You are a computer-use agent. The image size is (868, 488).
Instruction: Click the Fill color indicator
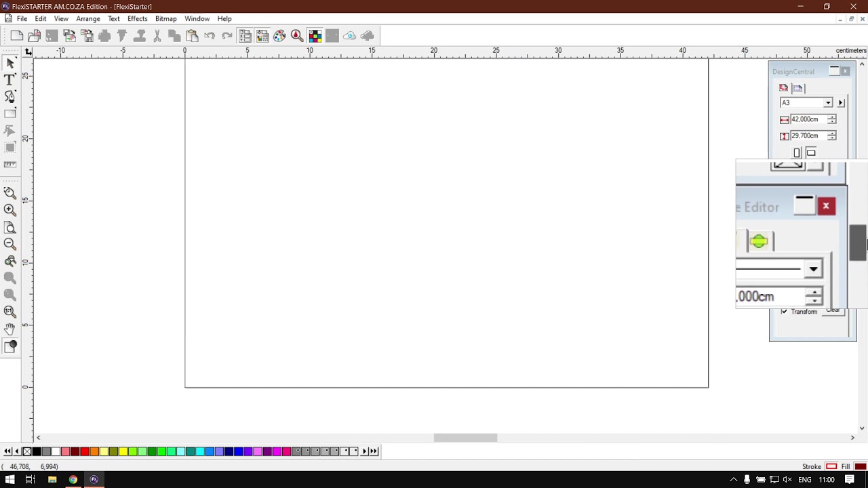point(861,466)
